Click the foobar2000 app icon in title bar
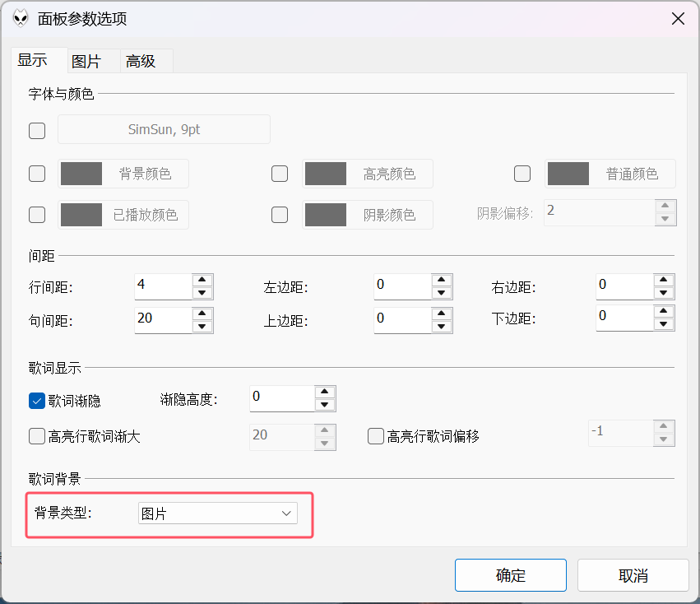700x604 pixels. (21, 19)
